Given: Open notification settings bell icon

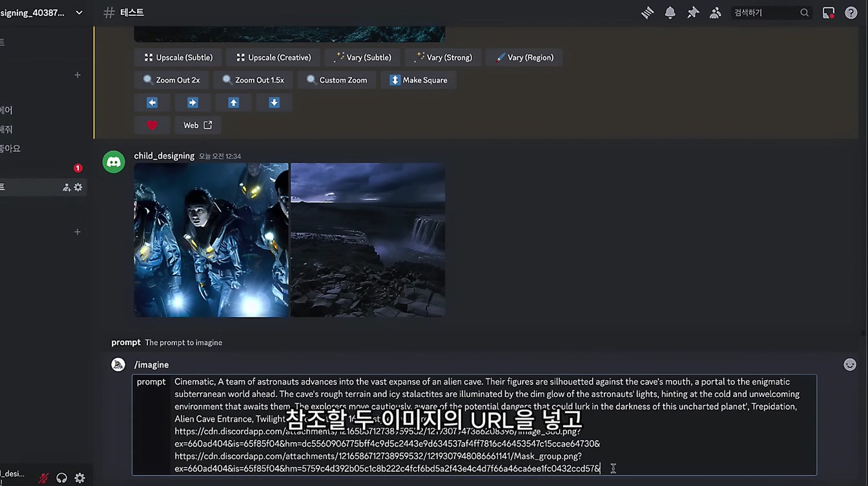Looking at the screenshot, I should coord(670,13).
